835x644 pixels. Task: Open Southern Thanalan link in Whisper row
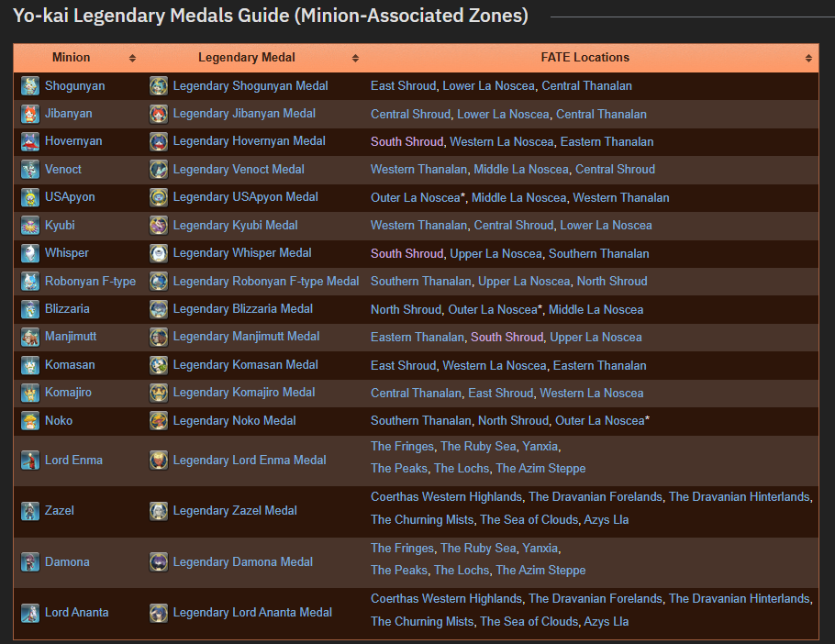click(x=598, y=253)
